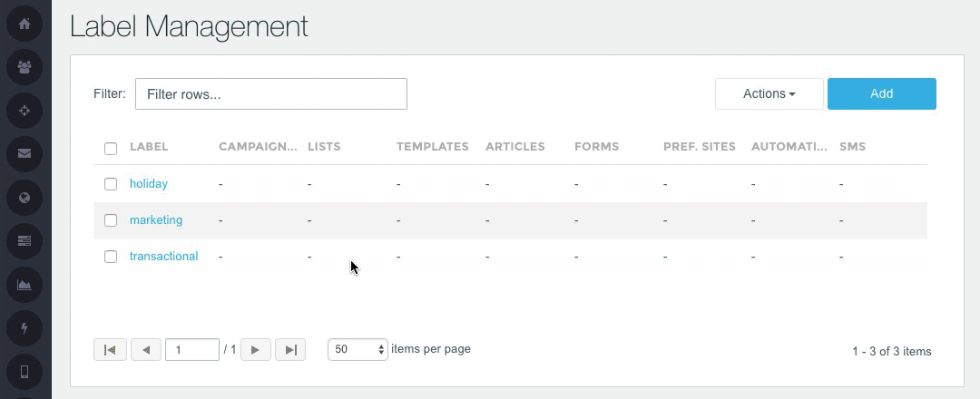The width and height of the screenshot is (980, 399).
Task: Click the crosshair target icon in sidebar
Action: (24, 110)
